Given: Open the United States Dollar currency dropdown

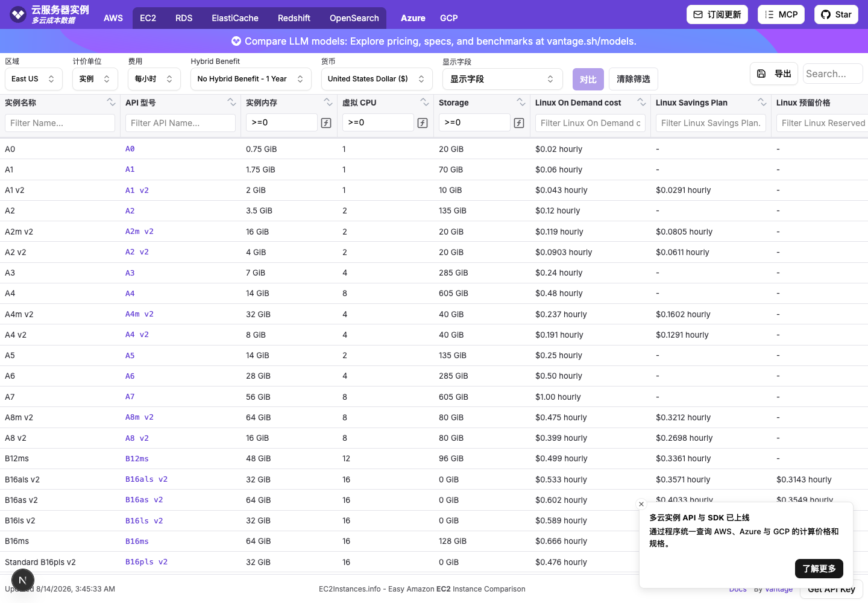Looking at the screenshot, I should [377, 79].
